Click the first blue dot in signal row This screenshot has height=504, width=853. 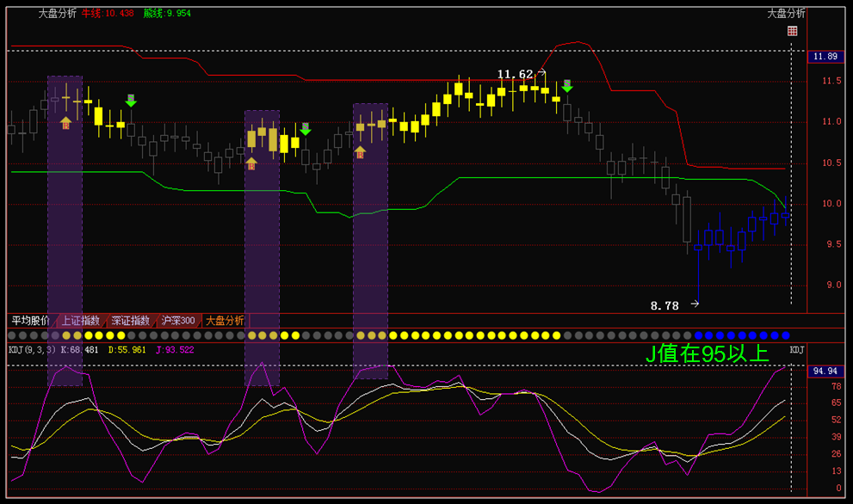pyautogui.click(x=698, y=335)
